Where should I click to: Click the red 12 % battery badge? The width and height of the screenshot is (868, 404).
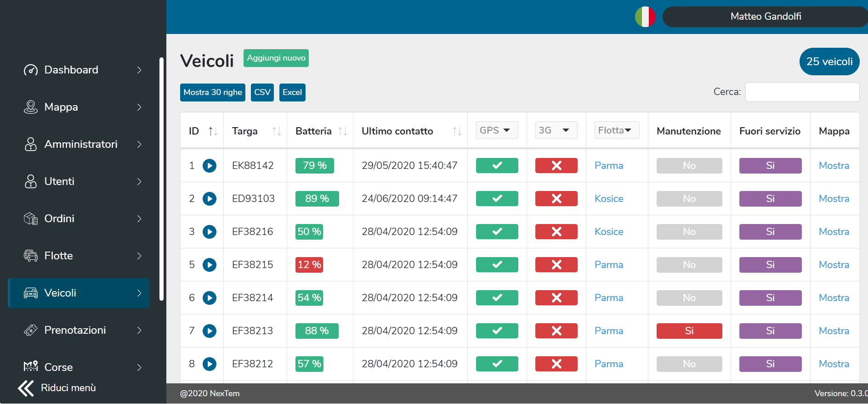coord(309,265)
